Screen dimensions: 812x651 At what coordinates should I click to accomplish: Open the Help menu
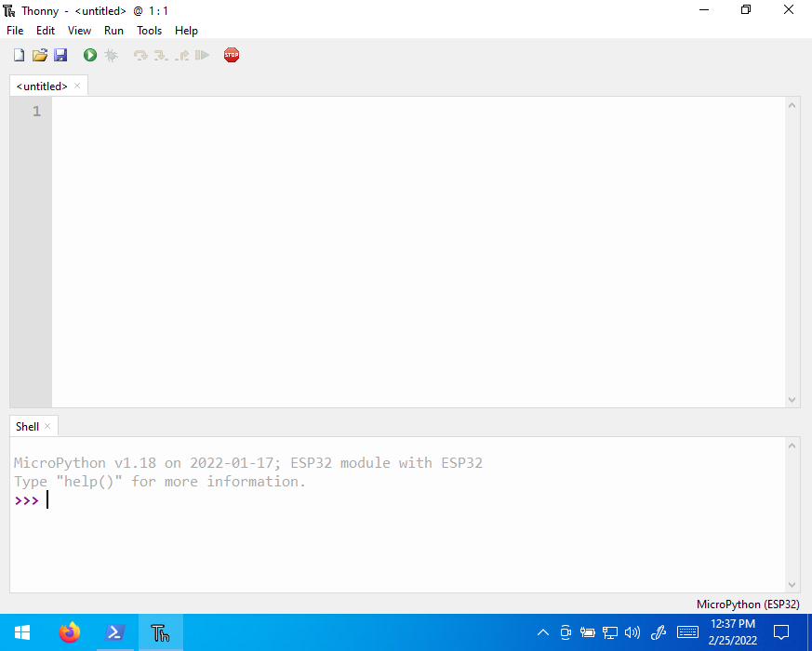pyautogui.click(x=186, y=31)
